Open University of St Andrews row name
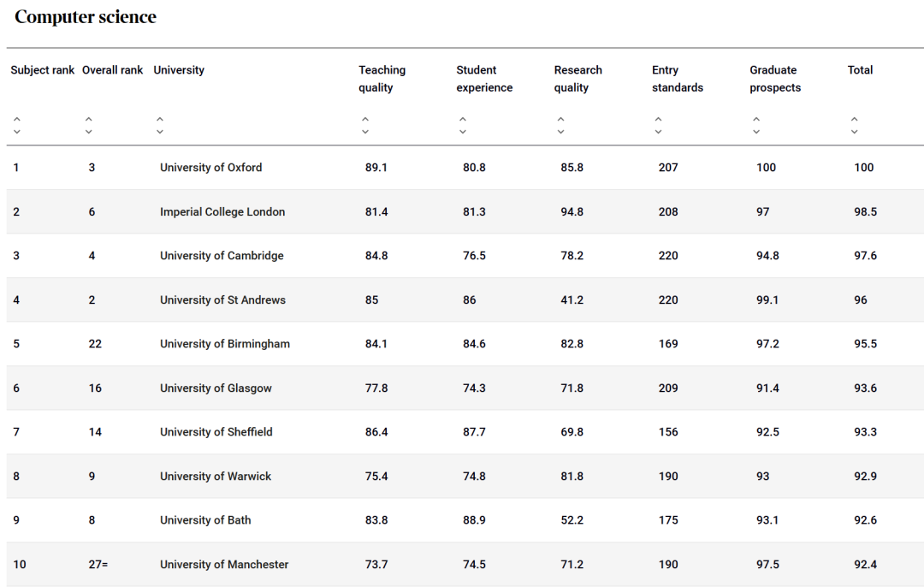The image size is (924, 587). (222, 300)
